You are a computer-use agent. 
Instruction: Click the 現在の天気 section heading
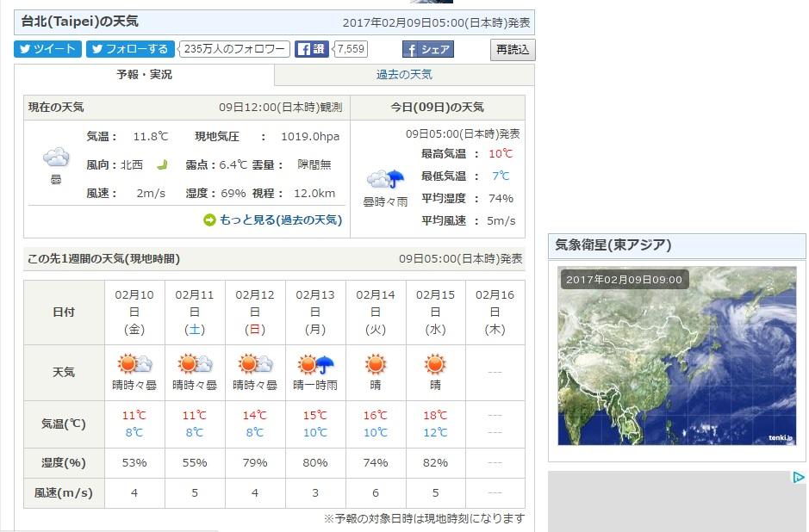(56, 108)
